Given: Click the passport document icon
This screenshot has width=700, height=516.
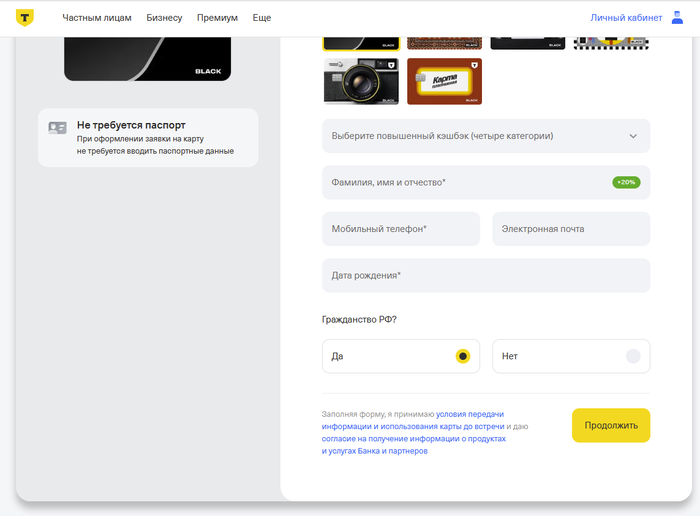Looking at the screenshot, I should pos(57,128).
